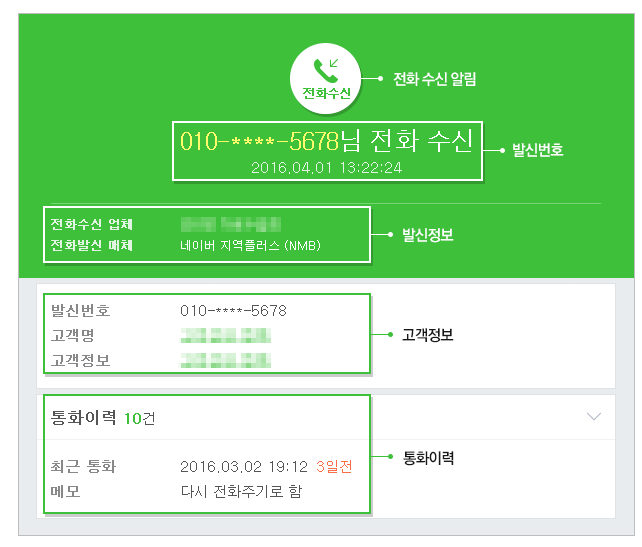Click the 발신번호 value in customer info

point(233,311)
